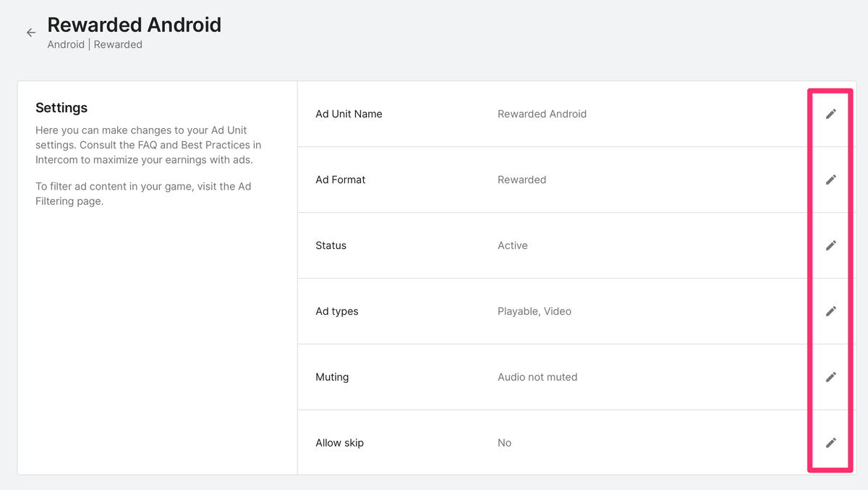Image resolution: width=868 pixels, height=490 pixels.
Task: Click the Muting row label
Action: click(332, 377)
